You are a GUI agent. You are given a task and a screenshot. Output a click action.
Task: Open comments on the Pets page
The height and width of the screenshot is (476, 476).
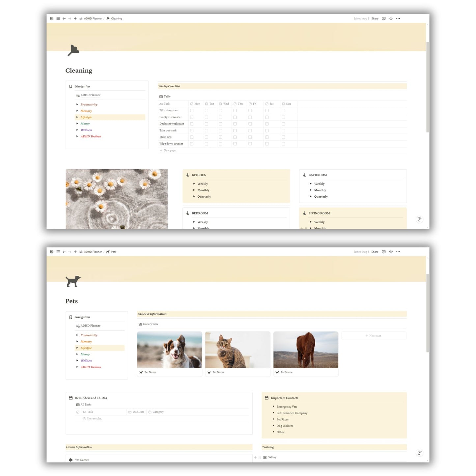click(383, 252)
